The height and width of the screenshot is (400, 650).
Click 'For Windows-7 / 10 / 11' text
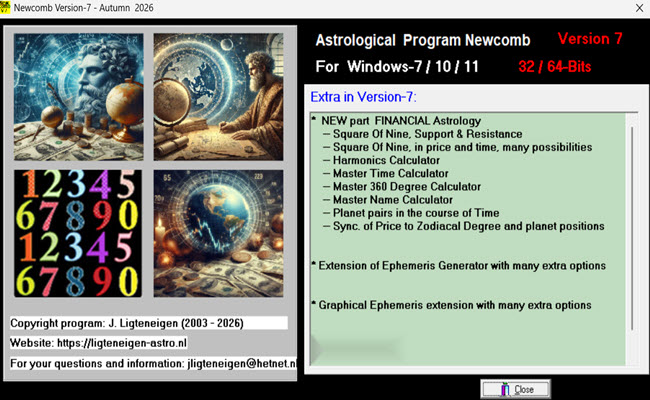click(397, 66)
